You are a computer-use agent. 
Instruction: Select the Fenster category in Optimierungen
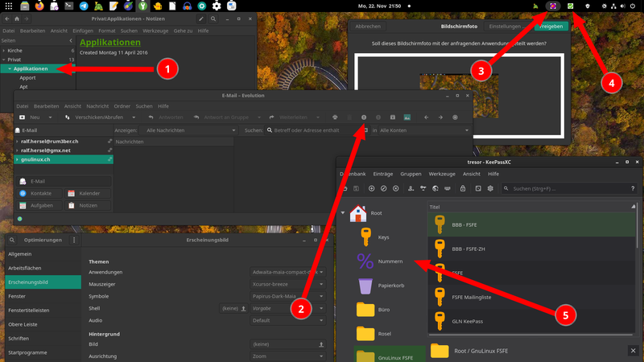[43, 296]
